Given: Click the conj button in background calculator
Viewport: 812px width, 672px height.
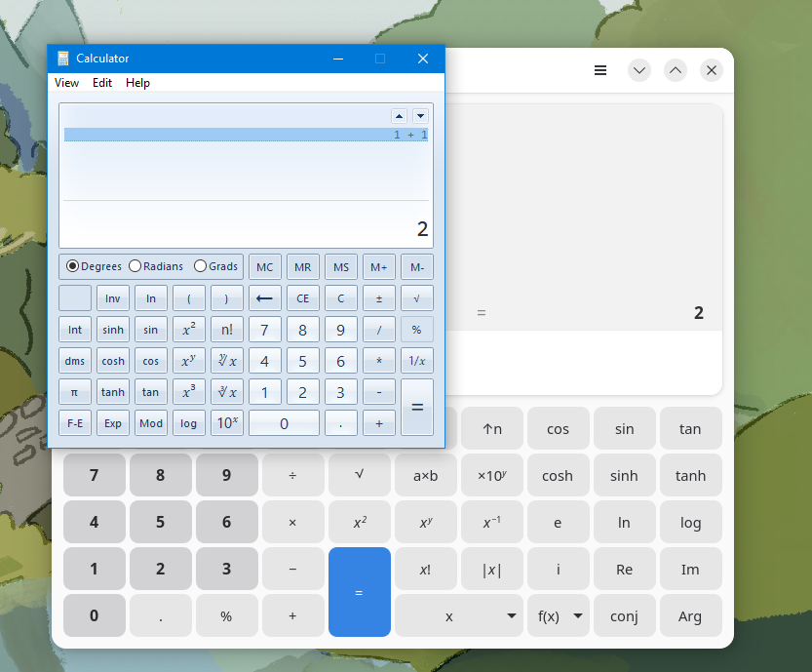Looking at the screenshot, I should [x=625, y=615].
